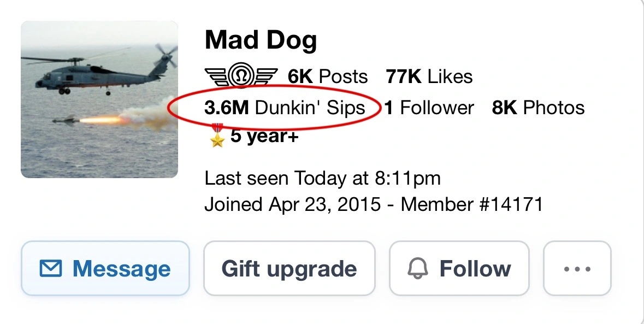
Task: Click the 3.6M Dunkin' Sips stat
Action: click(285, 108)
